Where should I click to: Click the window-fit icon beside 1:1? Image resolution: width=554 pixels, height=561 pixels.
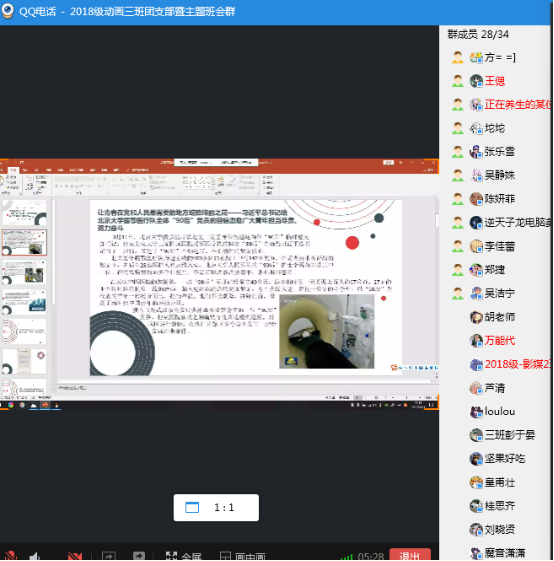[x=192, y=507]
